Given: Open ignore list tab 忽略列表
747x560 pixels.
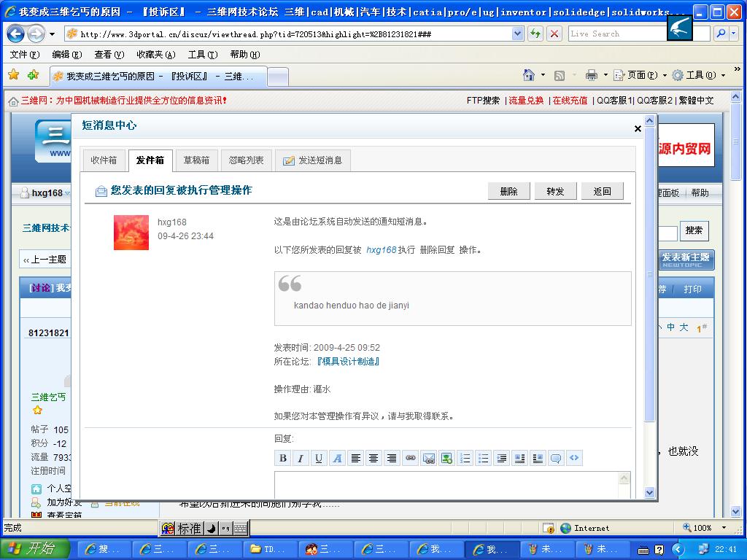Looking at the screenshot, I should point(247,160).
